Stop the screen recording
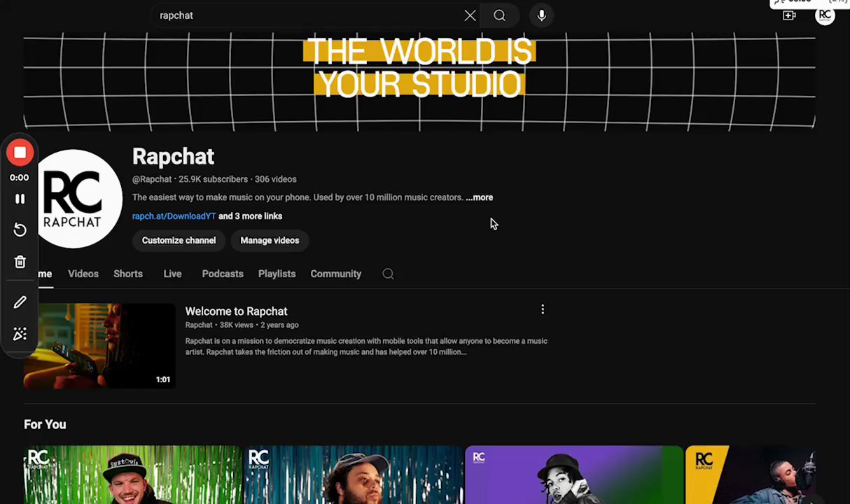Viewport: 850px width, 504px height. [20, 153]
